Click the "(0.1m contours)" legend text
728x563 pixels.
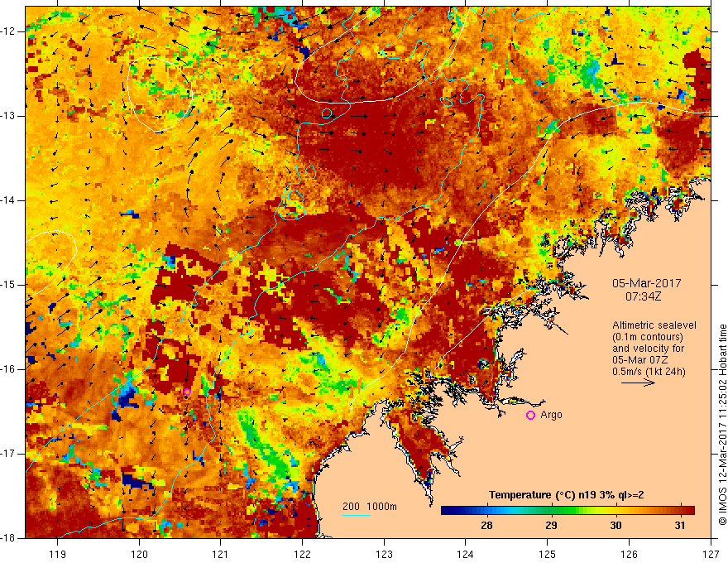tap(648, 337)
